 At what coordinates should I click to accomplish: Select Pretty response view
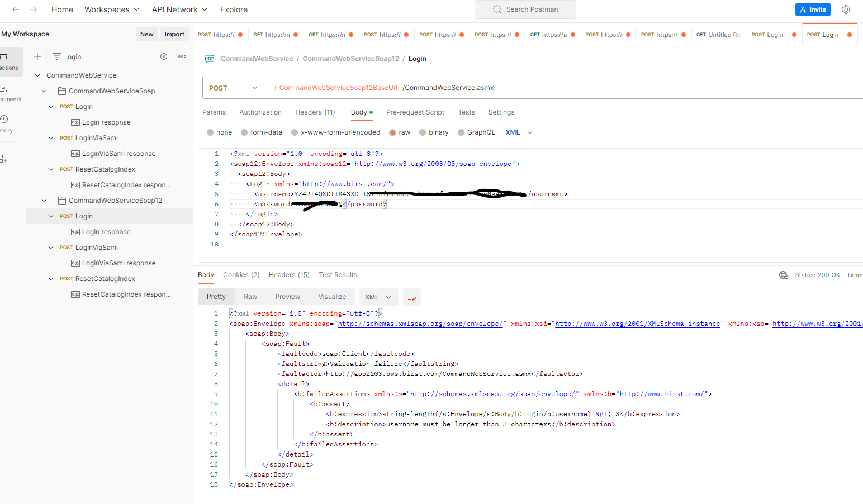[216, 297]
